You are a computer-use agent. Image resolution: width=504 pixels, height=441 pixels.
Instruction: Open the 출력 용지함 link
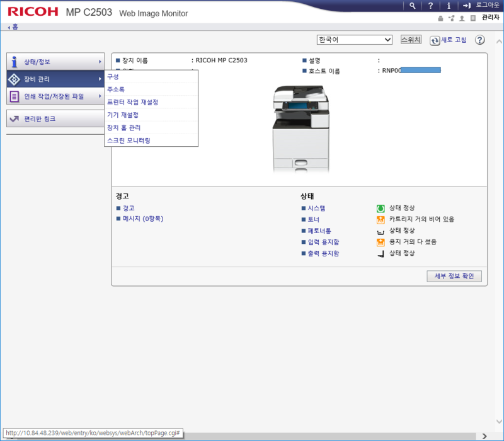[x=323, y=253]
